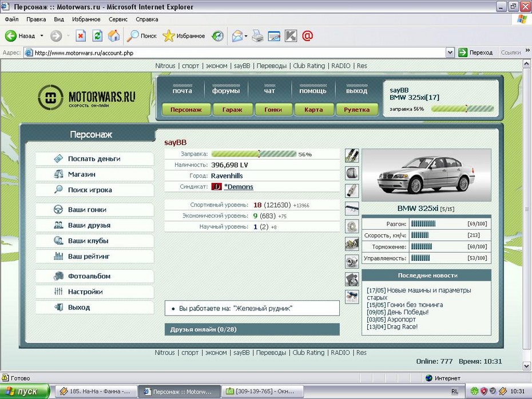Viewport: 532px width, 399px height.
Task: Open Фотоальбом in the sidebar
Action: point(94,276)
